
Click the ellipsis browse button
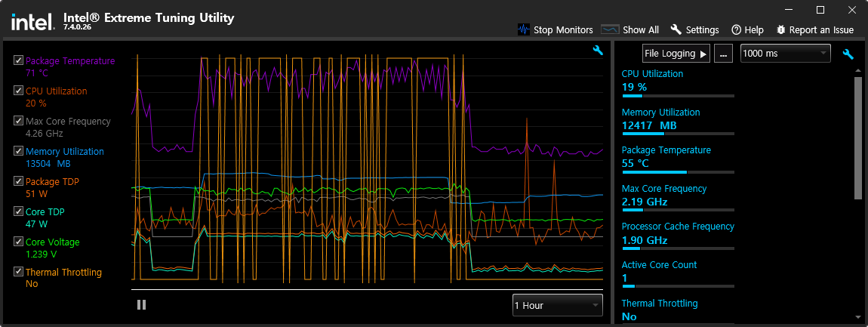(x=724, y=54)
